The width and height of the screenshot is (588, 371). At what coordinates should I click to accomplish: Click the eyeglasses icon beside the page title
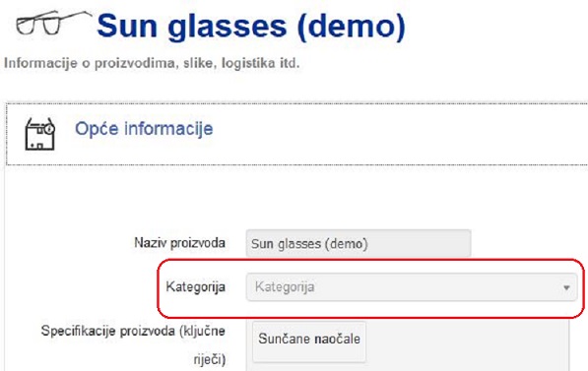tap(53, 24)
